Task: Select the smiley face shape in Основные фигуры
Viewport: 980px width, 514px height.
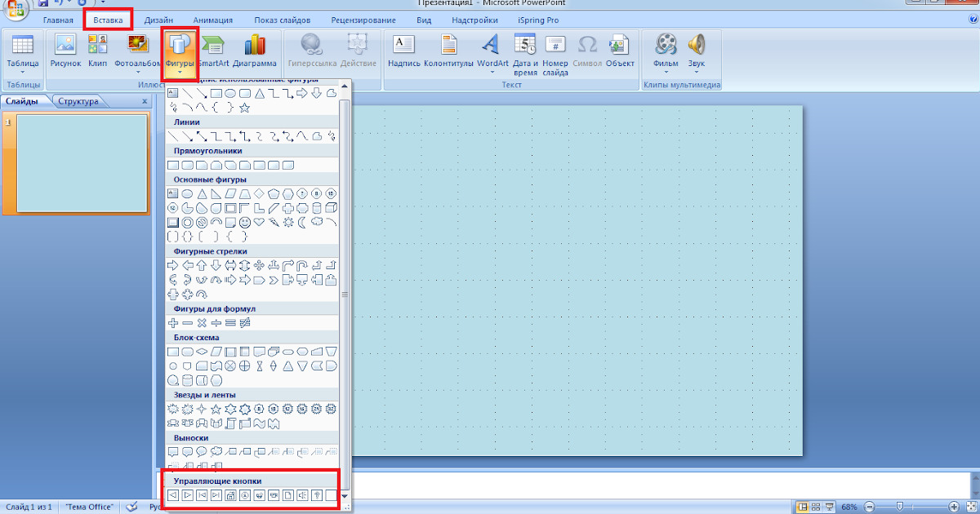Action: pos(245,222)
